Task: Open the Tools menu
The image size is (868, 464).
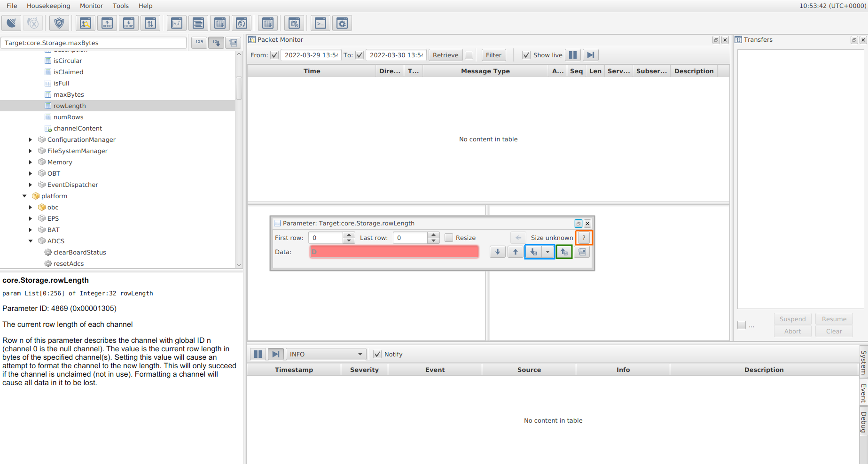Action: click(x=120, y=6)
